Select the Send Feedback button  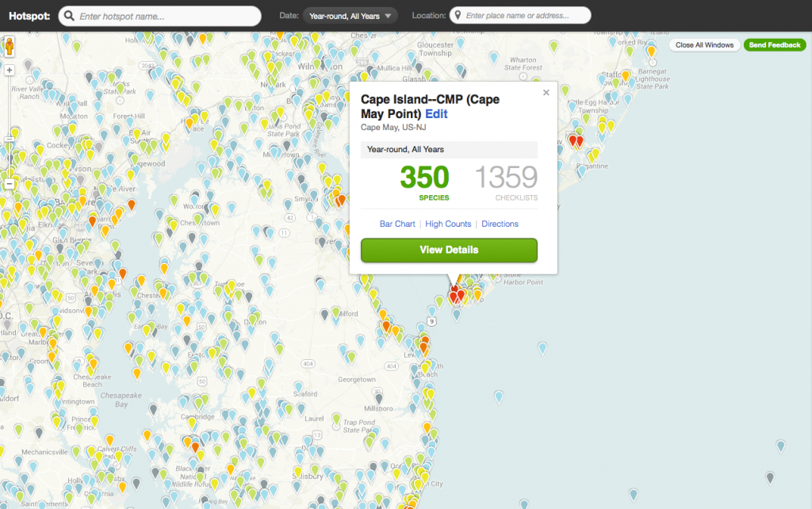pos(775,45)
